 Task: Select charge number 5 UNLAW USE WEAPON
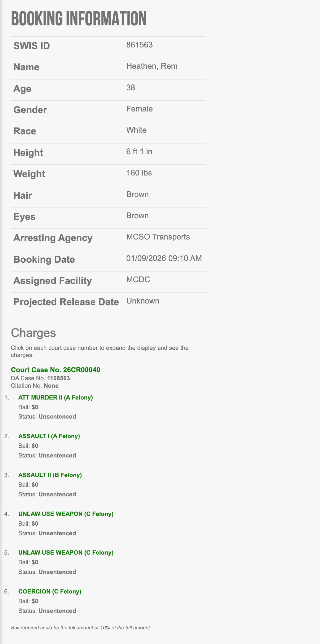click(x=66, y=552)
